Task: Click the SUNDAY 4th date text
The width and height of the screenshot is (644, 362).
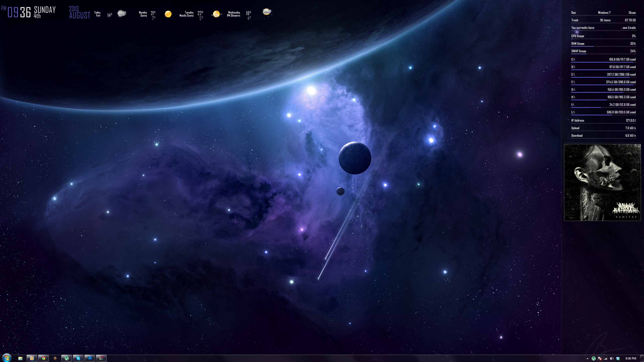Action: coord(45,12)
